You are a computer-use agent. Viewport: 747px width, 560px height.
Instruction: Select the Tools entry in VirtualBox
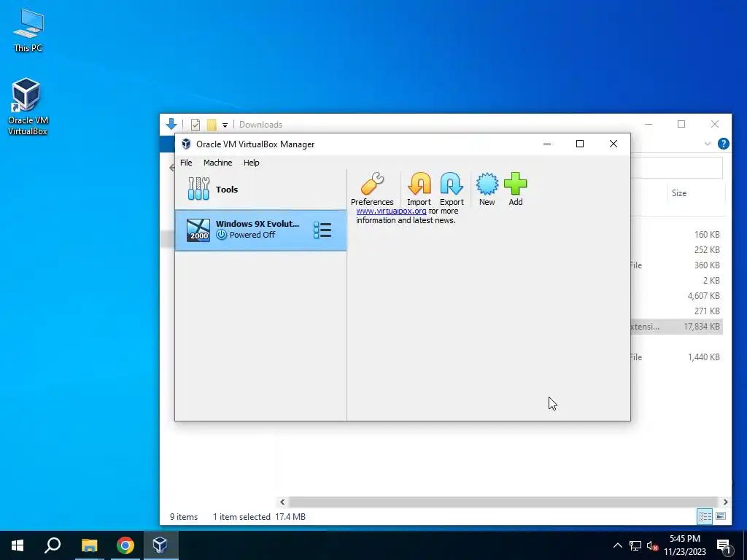(260, 189)
